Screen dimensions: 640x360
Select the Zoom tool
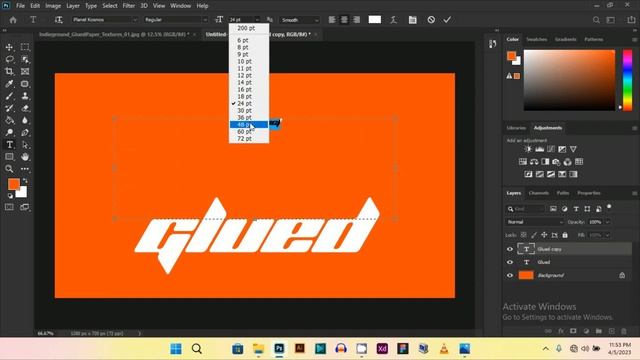point(9,169)
